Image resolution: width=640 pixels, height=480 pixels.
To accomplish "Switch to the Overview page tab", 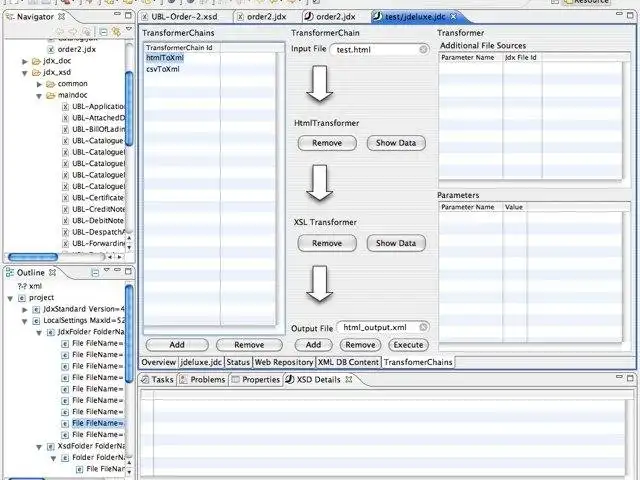I will pos(158,362).
